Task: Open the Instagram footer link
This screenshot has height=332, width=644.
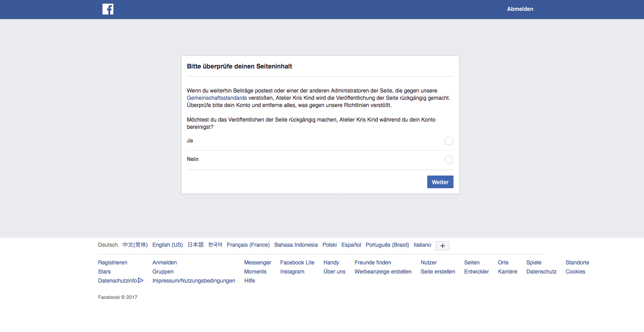Action: pyautogui.click(x=292, y=272)
